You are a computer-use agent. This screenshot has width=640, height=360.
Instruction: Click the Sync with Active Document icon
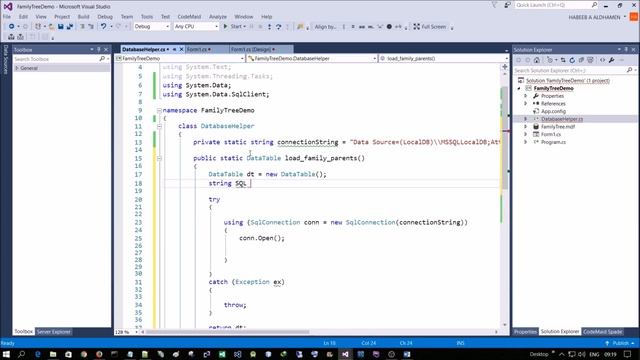coord(563,60)
